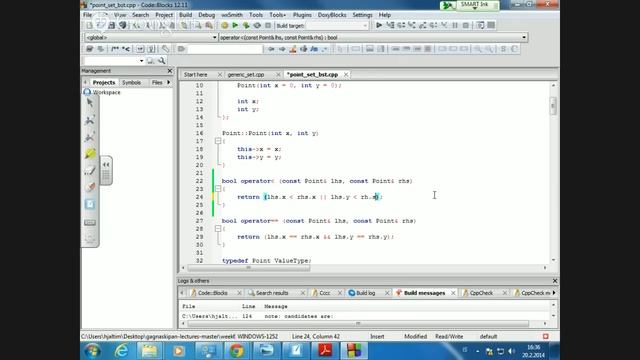This screenshot has width=640, height=360.
Task: Create a new file from the toolbar
Action: coord(89,25)
